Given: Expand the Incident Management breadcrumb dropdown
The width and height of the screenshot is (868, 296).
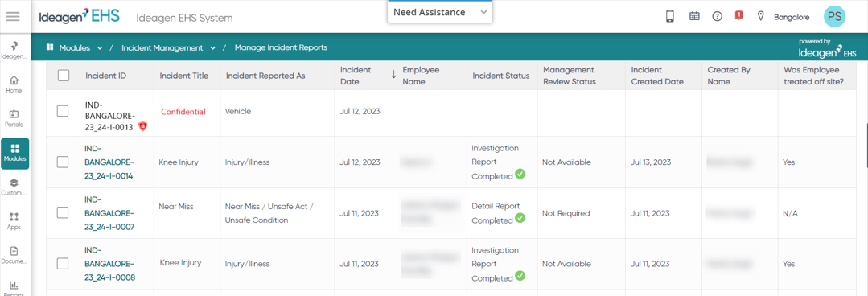Looking at the screenshot, I should tap(212, 48).
